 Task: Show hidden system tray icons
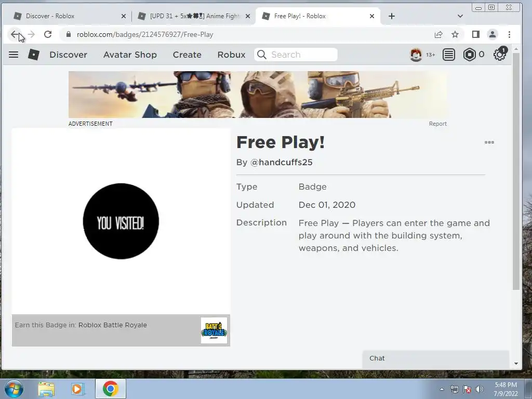pos(442,389)
